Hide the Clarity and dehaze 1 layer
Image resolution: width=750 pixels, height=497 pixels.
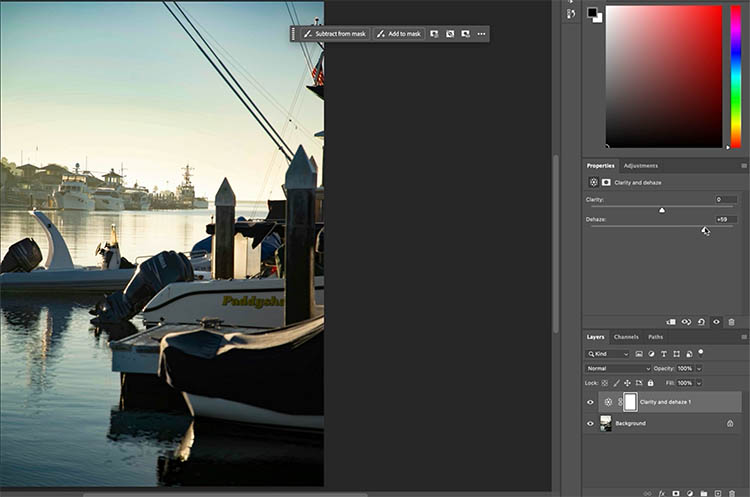coord(590,402)
